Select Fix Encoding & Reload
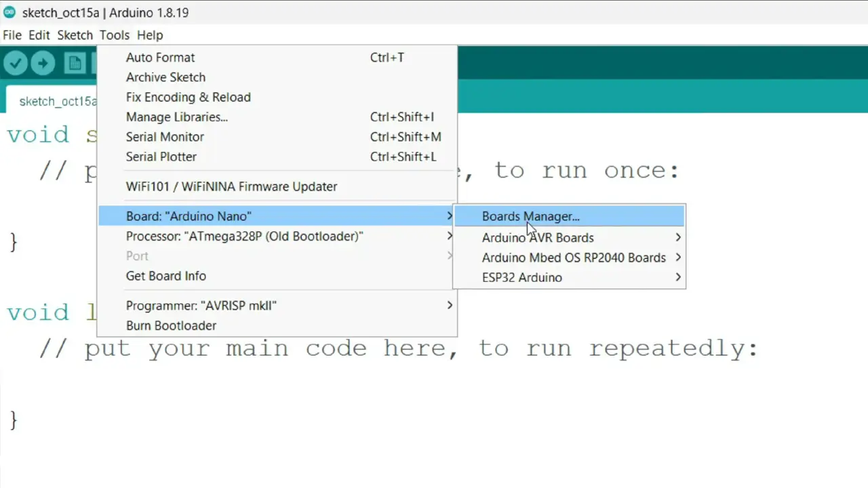The image size is (868, 488). (277, 97)
